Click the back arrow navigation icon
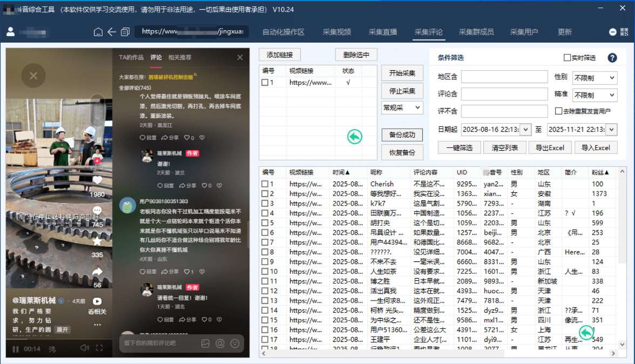The image size is (635, 364). tap(111, 32)
